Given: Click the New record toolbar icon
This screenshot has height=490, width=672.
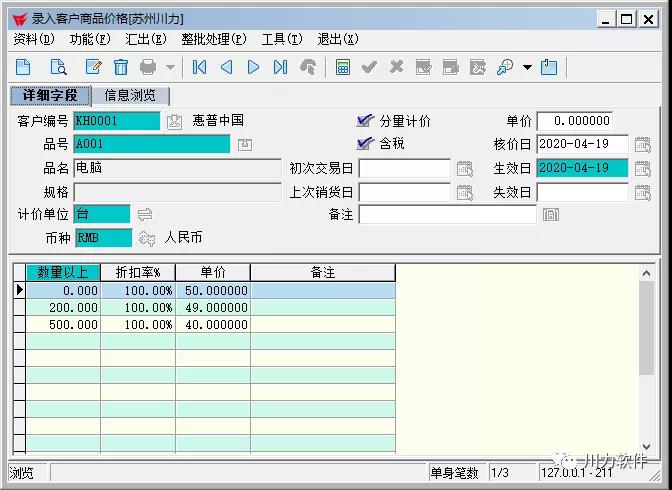Looking at the screenshot, I should pos(23,67).
